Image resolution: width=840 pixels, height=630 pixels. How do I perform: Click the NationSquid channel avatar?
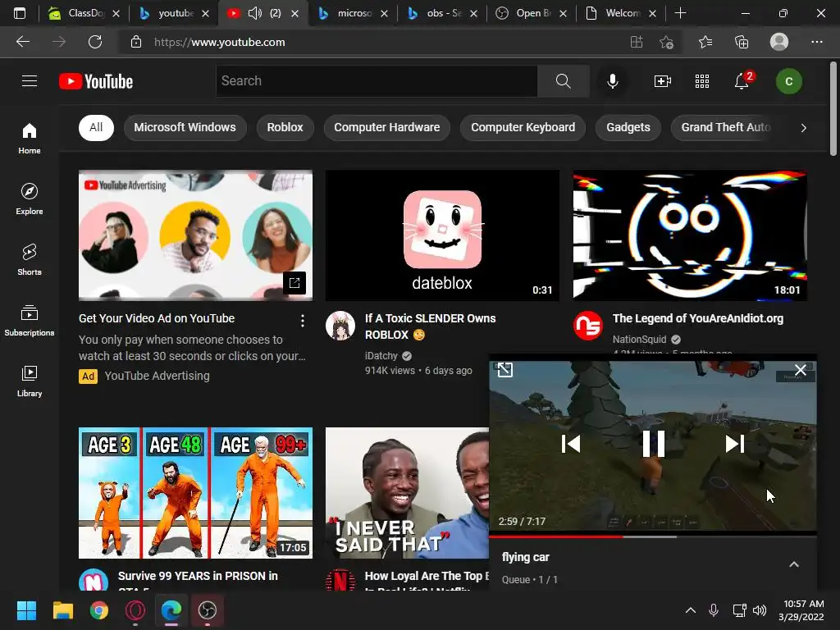[x=587, y=326]
